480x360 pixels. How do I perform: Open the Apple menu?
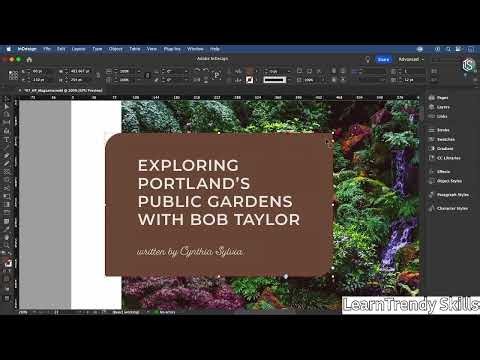(9, 49)
